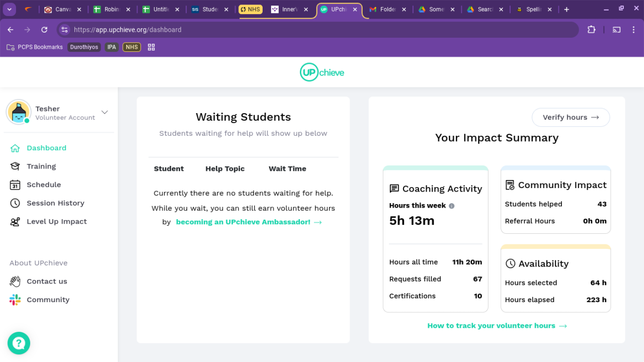Click the 11h 20m Hours all time value
The width and height of the screenshot is (644, 362).
tap(467, 262)
